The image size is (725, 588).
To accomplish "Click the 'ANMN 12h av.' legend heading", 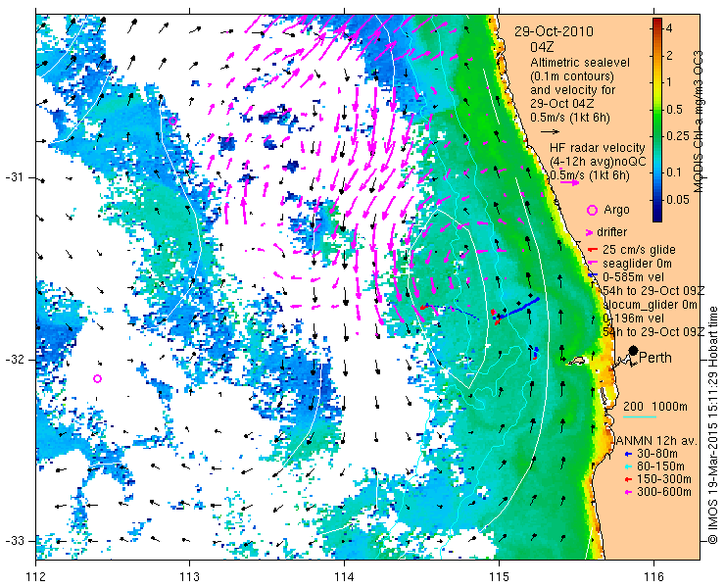I will pos(657,441).
